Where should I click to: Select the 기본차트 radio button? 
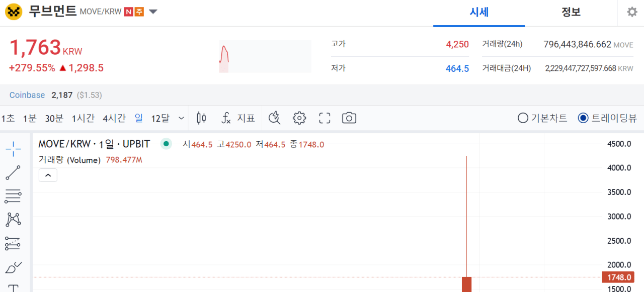pyautogui.click(x=523, y=118)
